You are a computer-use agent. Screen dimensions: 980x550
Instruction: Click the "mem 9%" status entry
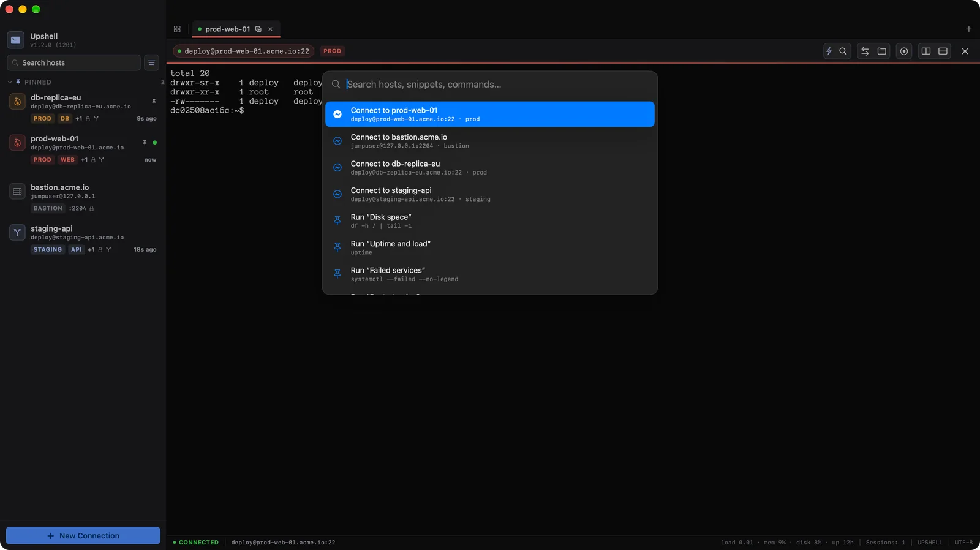tap(775, 543)
